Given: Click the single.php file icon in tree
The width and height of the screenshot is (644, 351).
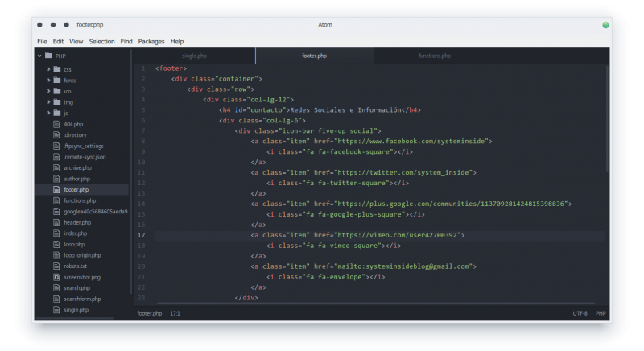Looking at the screenshot, I should 56,310.
